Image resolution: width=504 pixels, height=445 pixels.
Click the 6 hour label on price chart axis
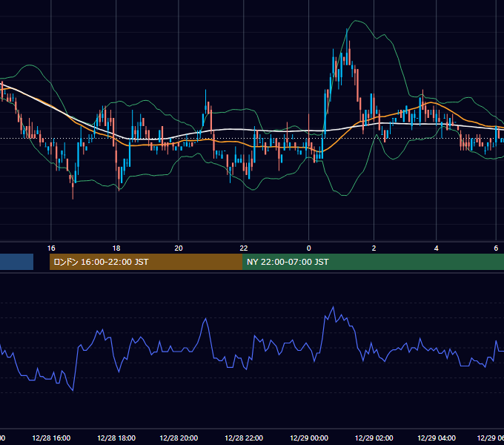[x=496, y=248]
